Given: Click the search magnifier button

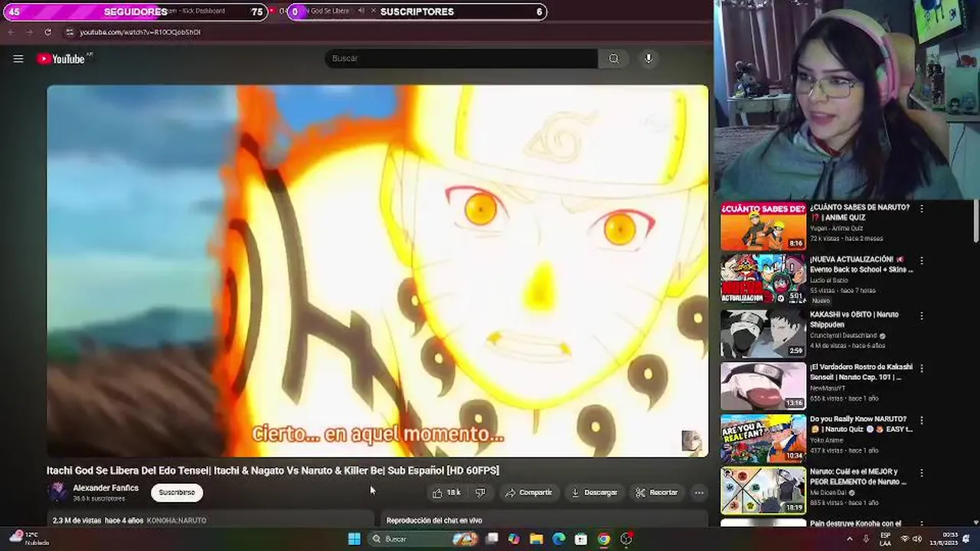Looking at the screenshot, I should tap(613, 58).
